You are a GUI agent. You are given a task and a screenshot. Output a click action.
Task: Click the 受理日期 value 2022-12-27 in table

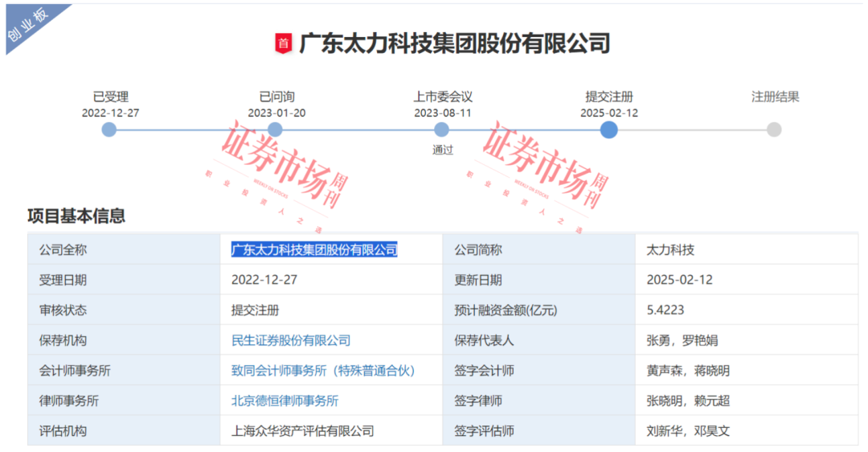pos(264,280)
